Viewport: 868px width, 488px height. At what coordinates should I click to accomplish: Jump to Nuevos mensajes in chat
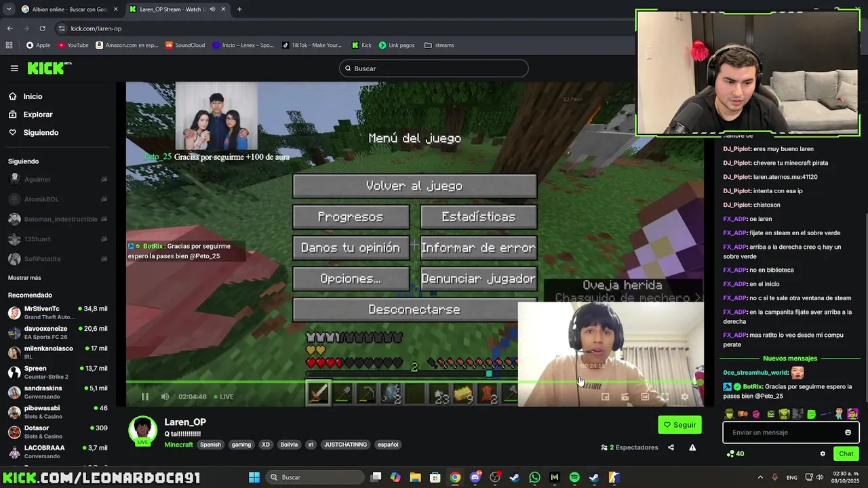pos(789,359)
